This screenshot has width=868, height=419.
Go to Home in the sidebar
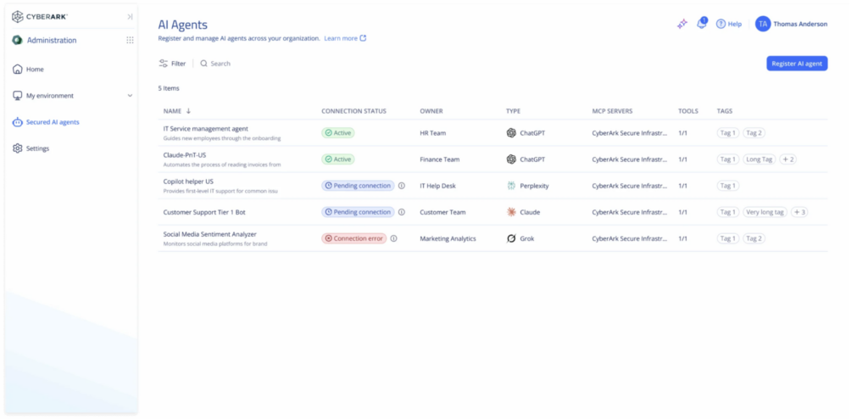click(x=35, y=70)
